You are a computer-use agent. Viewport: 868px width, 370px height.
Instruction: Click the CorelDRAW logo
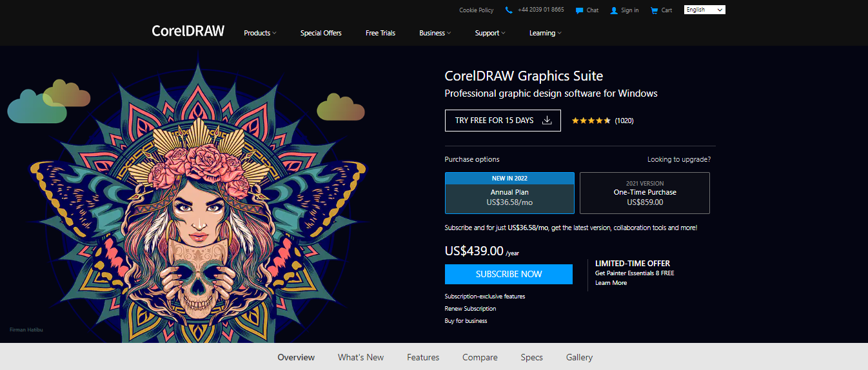click(x=188, y=31)
